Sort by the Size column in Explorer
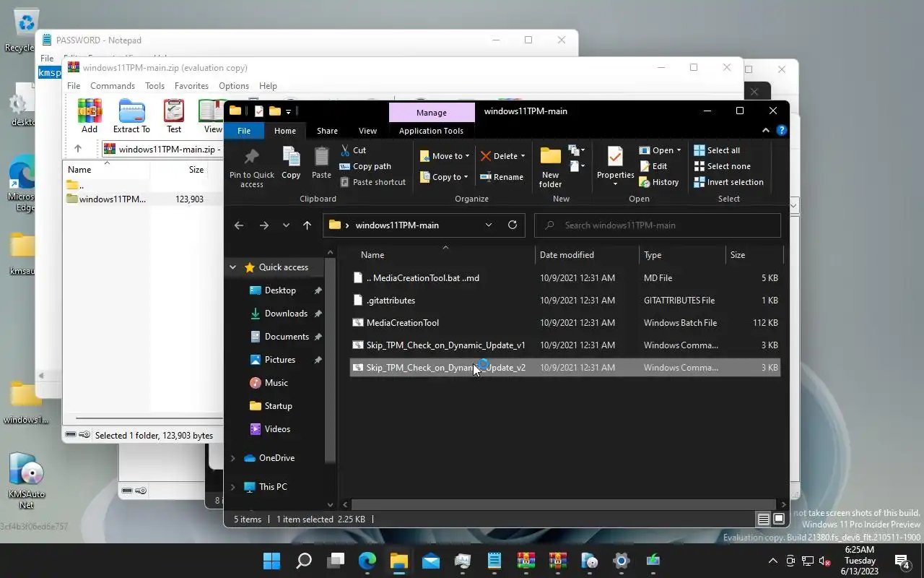Screen dimensions: 924x578 pos(754,255)
